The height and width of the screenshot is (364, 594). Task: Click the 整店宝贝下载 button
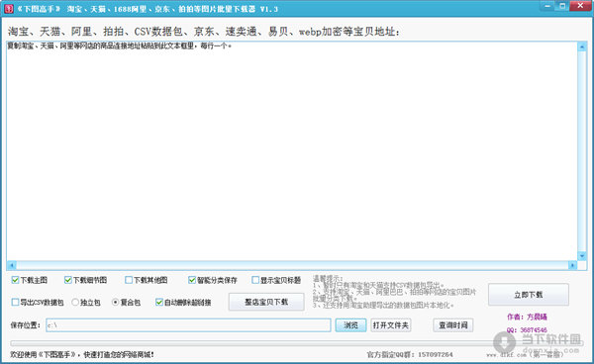[266, 302]
